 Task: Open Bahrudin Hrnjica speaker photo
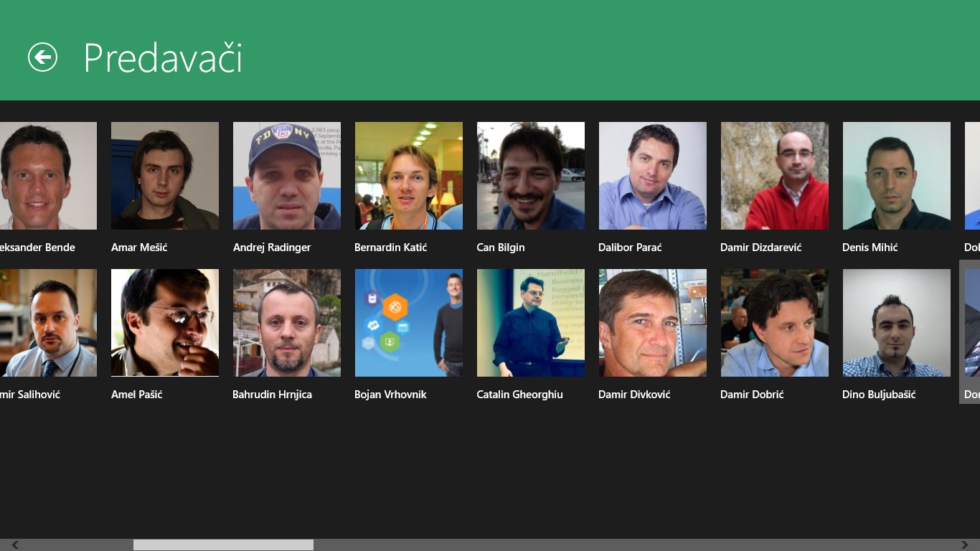(x=287, y=323)
